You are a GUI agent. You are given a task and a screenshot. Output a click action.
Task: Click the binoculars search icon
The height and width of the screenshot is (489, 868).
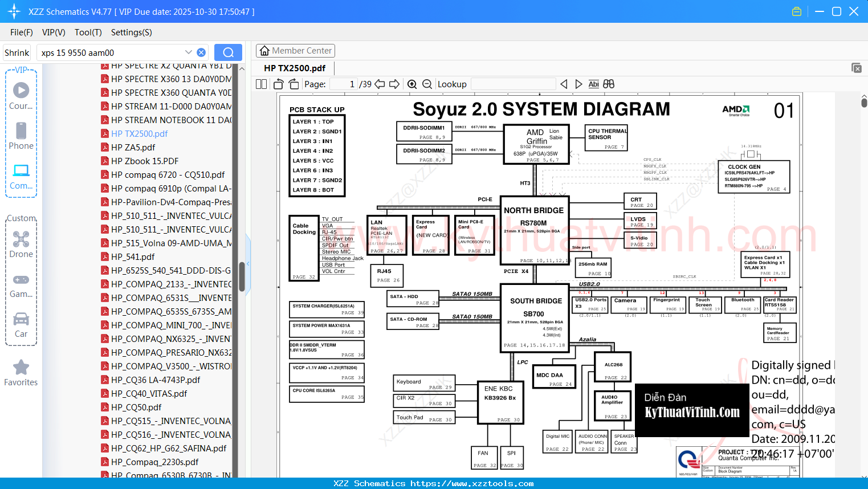(609, 84)
